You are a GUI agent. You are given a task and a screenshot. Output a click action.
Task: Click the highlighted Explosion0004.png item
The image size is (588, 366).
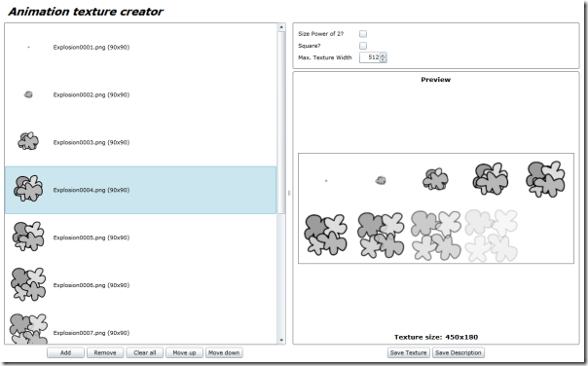[140, 190]
